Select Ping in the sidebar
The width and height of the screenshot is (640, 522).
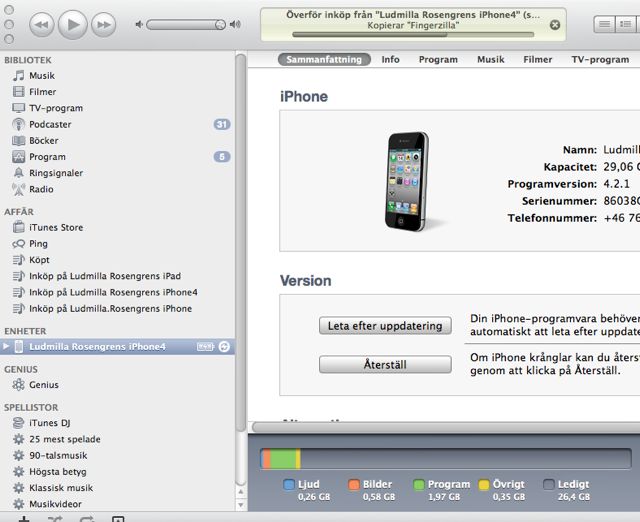38,243
